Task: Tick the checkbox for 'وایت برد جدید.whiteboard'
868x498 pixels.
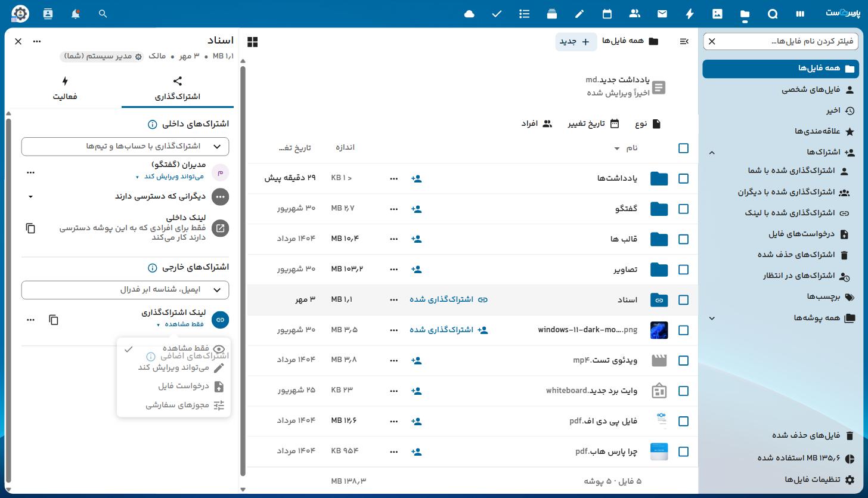Action: (683, 391)
